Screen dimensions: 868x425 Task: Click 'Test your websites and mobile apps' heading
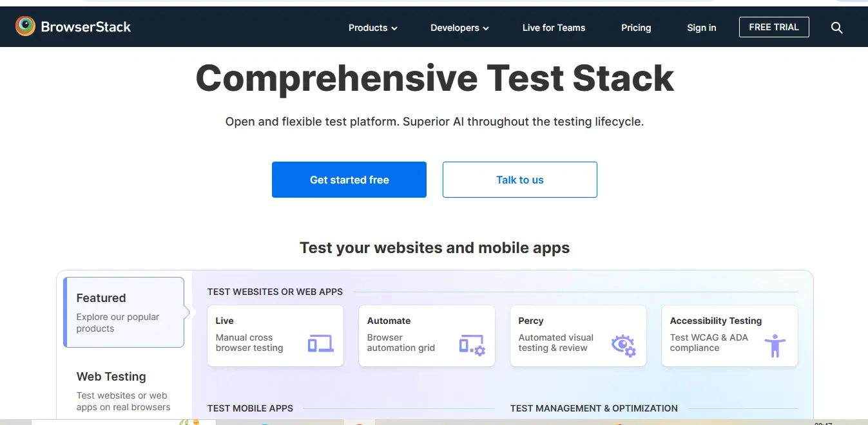coord(434,248)
